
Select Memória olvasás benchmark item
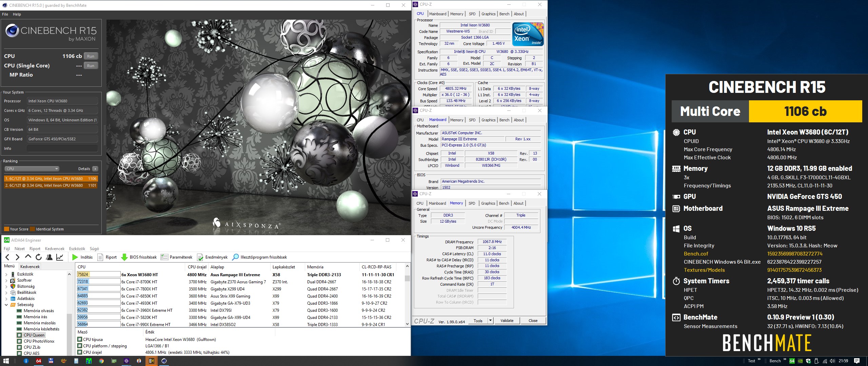[36, 311]
